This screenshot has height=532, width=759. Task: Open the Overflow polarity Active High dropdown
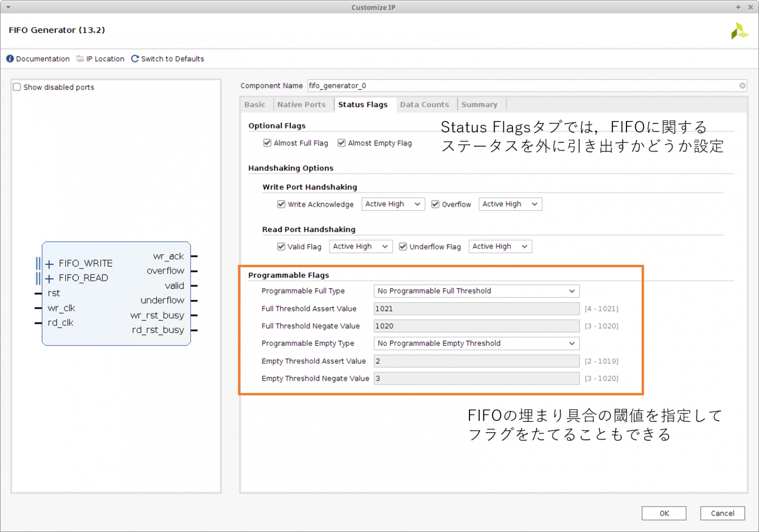point(509,205)
